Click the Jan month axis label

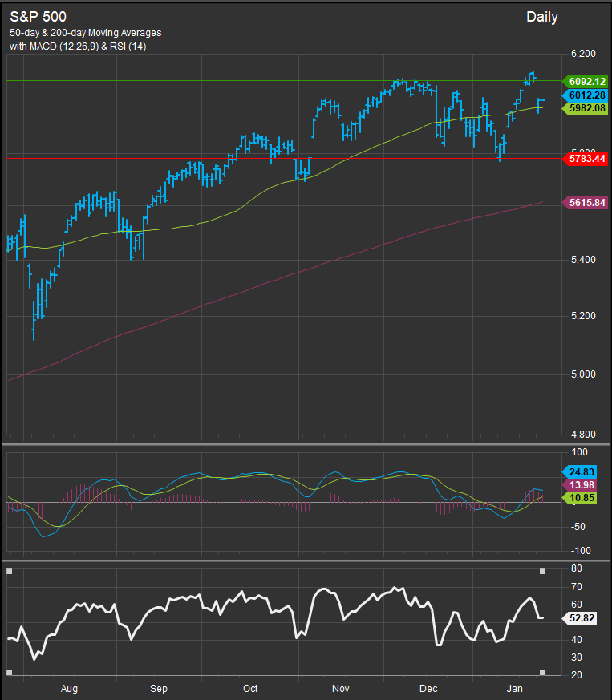515,689
